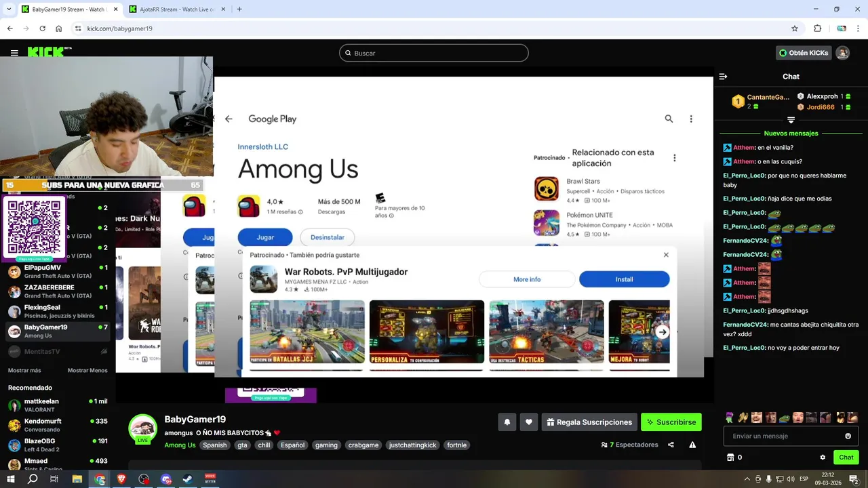Open the Kick hamburger sidebar menu
The height and width of the screenshot is (488, 868).
pyautogui.click(x=14, y=53)
